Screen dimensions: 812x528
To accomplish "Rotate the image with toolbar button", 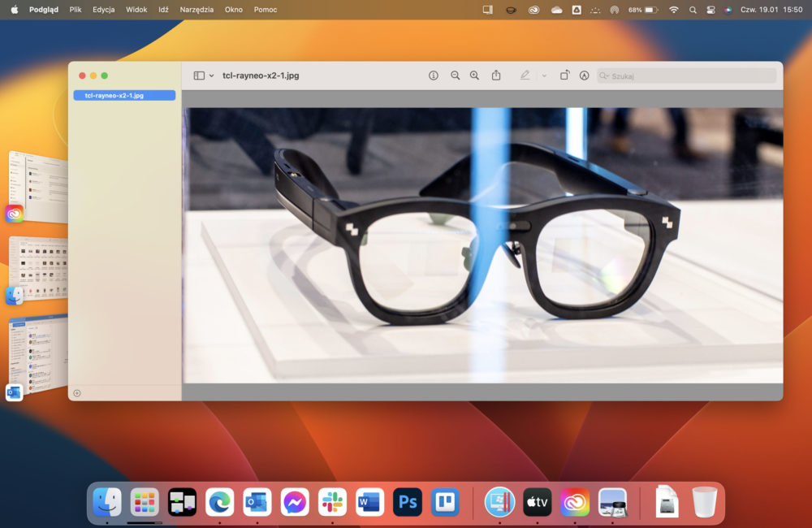I will pyautogui.click(x=564, y=75).
